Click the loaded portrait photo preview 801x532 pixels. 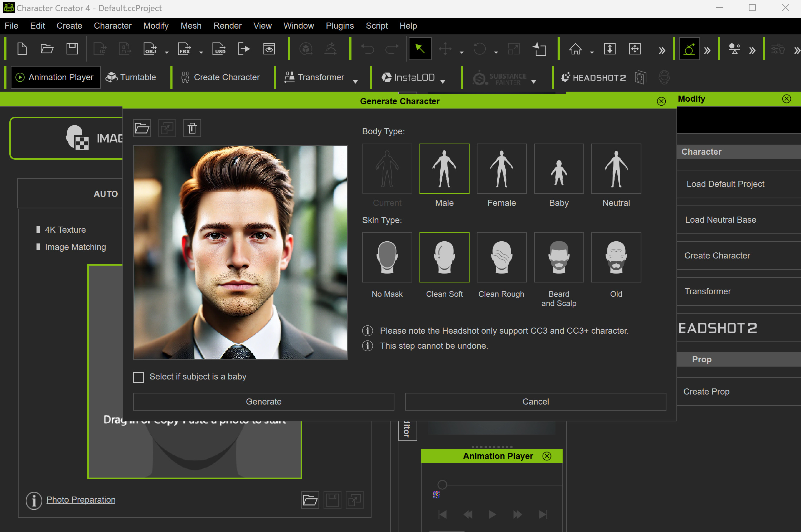(x=240, y=252)
